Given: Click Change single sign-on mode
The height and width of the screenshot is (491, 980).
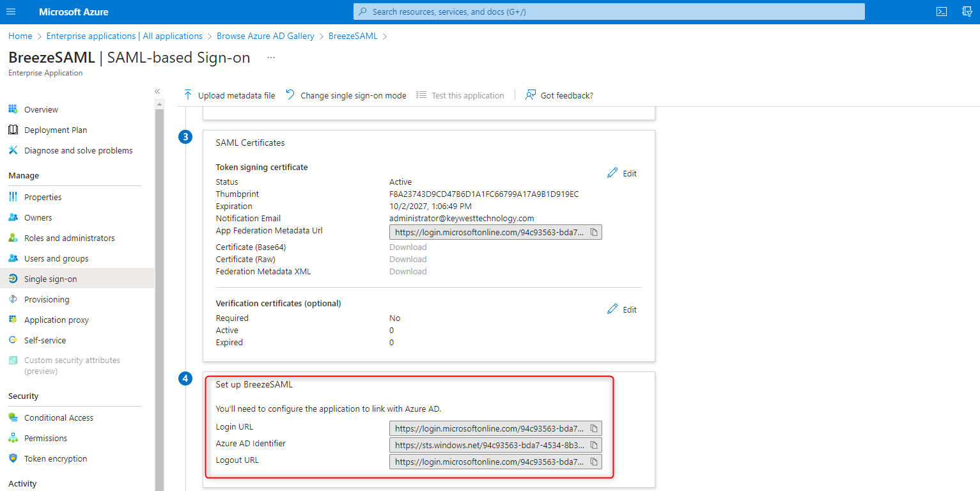Looking at the screenshot, I should coord(346,95).
